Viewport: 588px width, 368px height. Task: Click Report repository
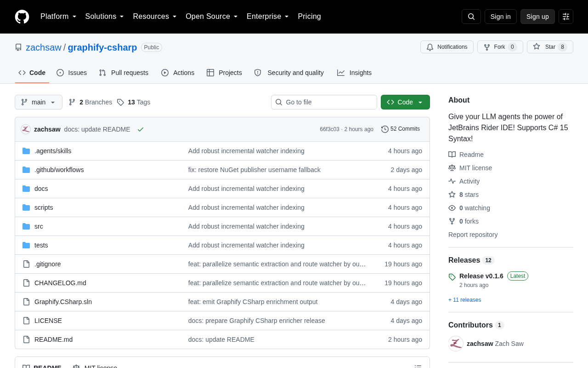[x=473, y=235]
